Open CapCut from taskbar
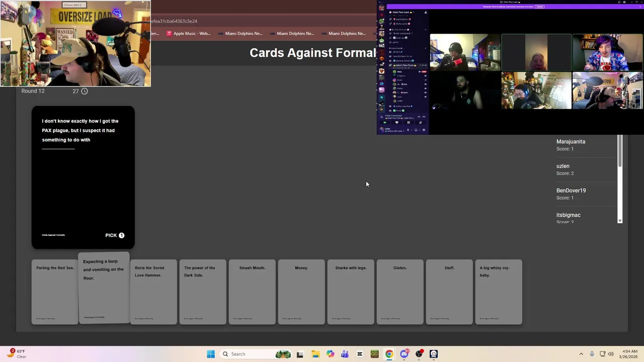Screen dimensions: 644x362 [360, 354]
